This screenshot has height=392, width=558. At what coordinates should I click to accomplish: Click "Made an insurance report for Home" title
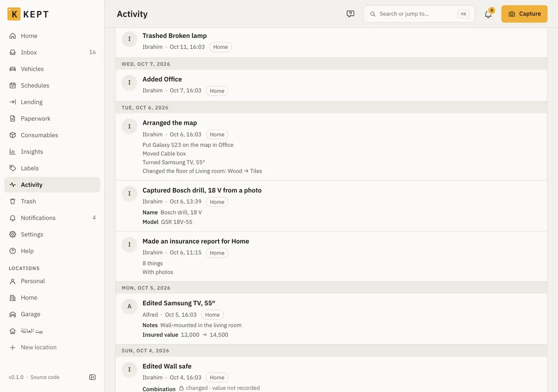pyautogui.click(x=196, y=241)
